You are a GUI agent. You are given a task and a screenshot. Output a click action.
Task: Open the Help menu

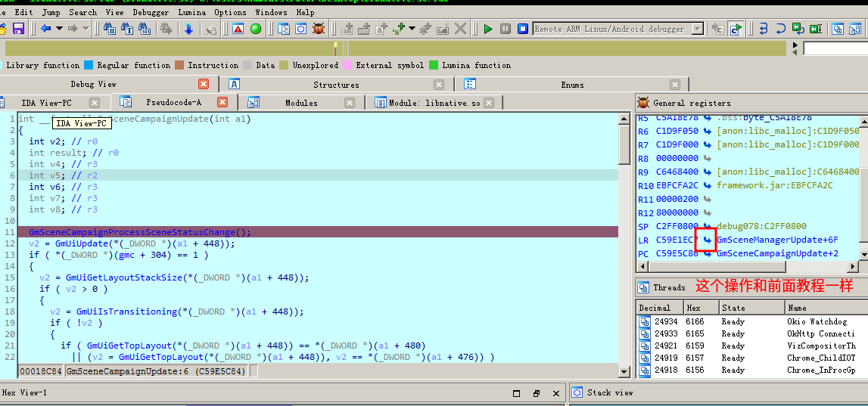(306, 11)
